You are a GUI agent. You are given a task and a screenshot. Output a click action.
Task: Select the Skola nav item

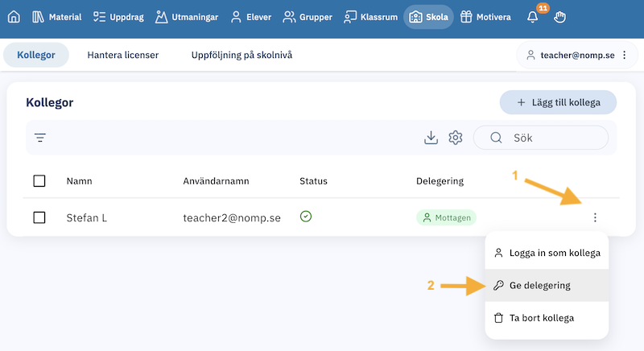428,17
